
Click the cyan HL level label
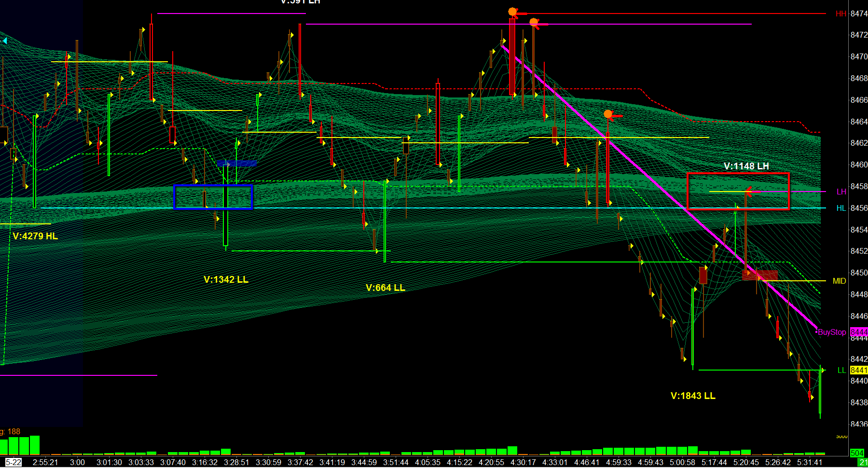pos(841,208)
